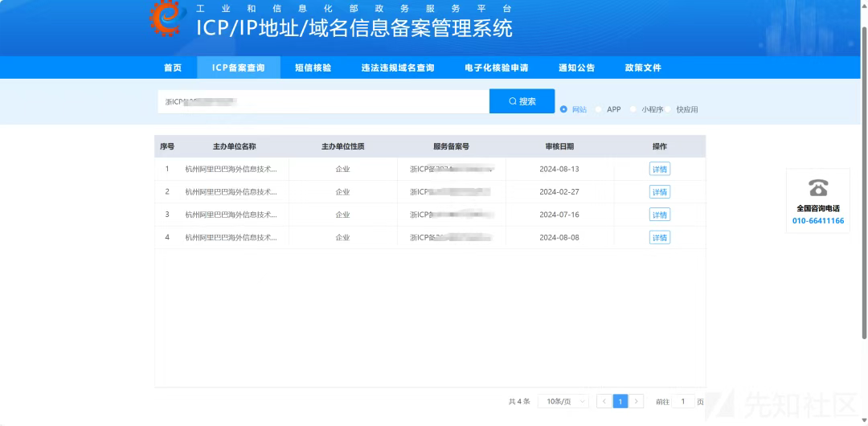The height and width of the screenshot is (426, 868).
Task: Click the 服务备案号 column header
Action: pyautogui.click(x=451, y=146)
